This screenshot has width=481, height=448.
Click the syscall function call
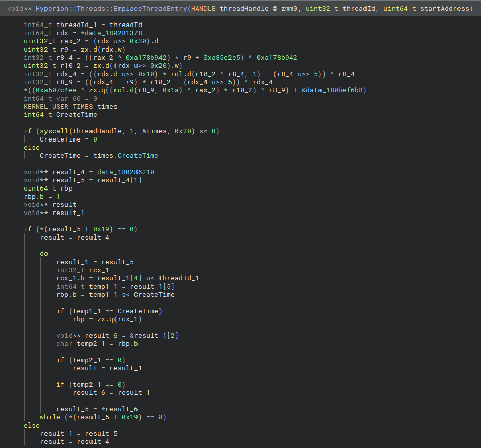click(x=54, y=131)
